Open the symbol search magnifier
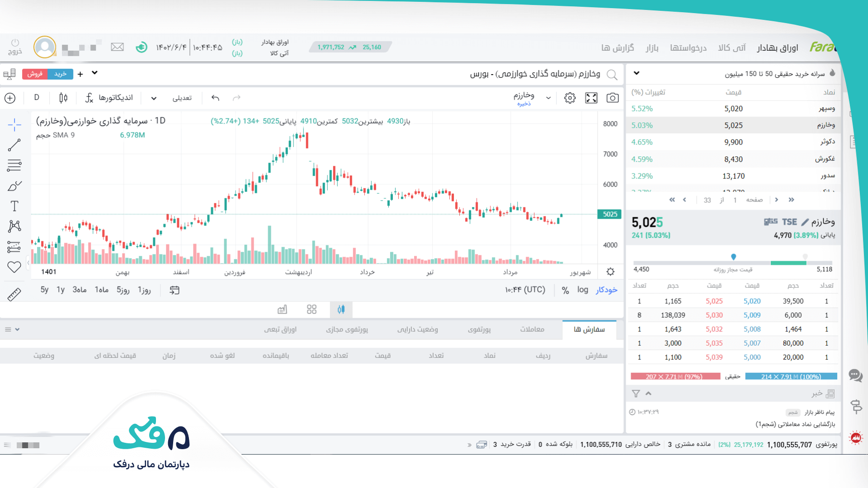868x488 pixels. [x=612, y=75]
